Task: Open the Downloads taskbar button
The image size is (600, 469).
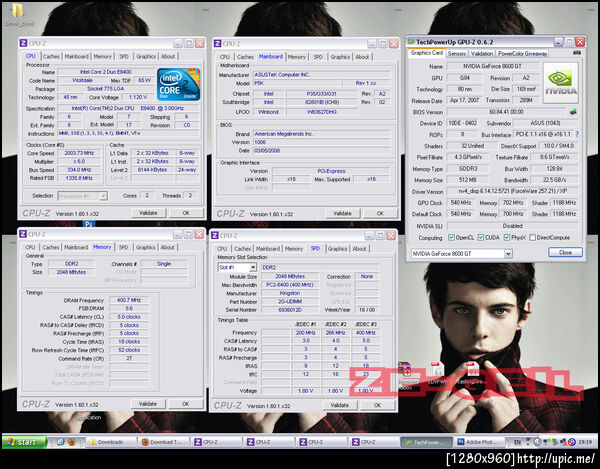Action: coord(111,442)
